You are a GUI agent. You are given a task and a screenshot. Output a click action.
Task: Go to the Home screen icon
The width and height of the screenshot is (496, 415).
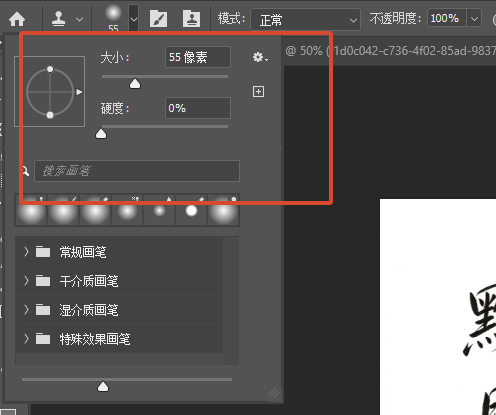(17, 19)
